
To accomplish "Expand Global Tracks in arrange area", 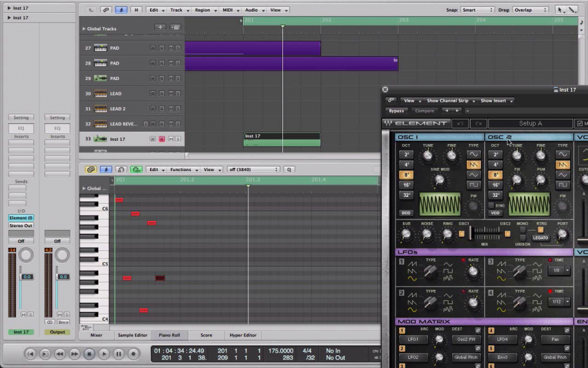I will (84, 28).
